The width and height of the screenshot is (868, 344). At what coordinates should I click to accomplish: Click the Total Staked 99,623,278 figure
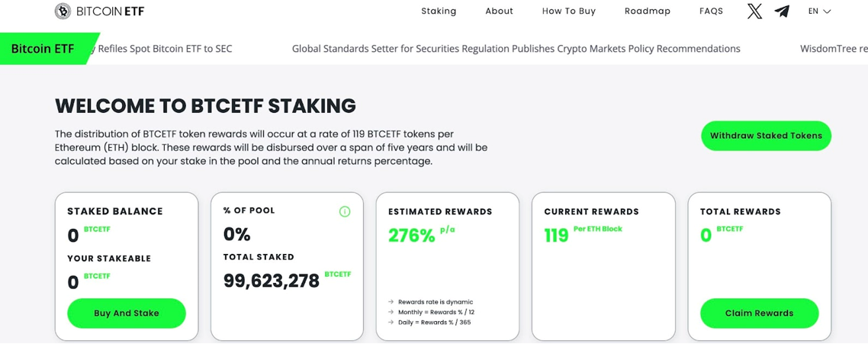point(272,281)
